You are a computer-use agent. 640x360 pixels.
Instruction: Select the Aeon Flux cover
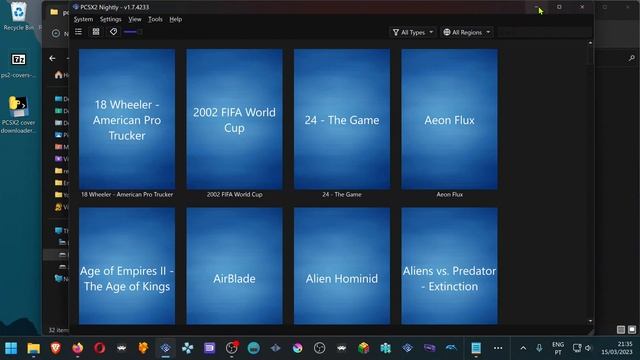[x=449, y=119]
